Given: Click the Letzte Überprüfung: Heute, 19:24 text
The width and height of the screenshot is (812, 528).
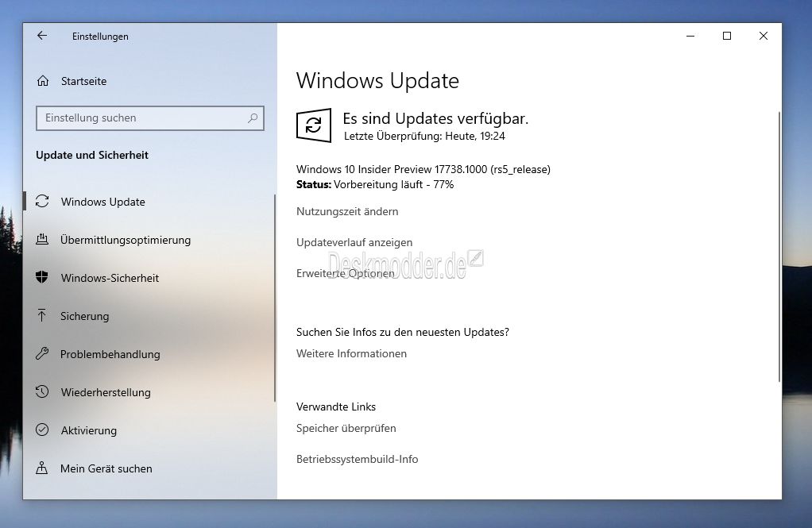Looking at the screenshot, I should pyautogui.click(x=424, y=136).
